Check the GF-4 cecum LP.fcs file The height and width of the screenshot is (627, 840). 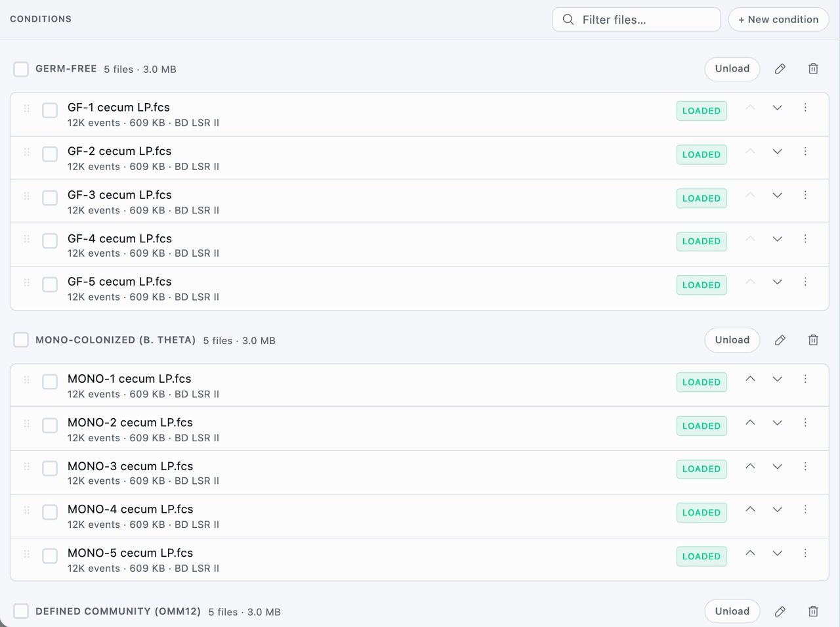tap(50, 241)
